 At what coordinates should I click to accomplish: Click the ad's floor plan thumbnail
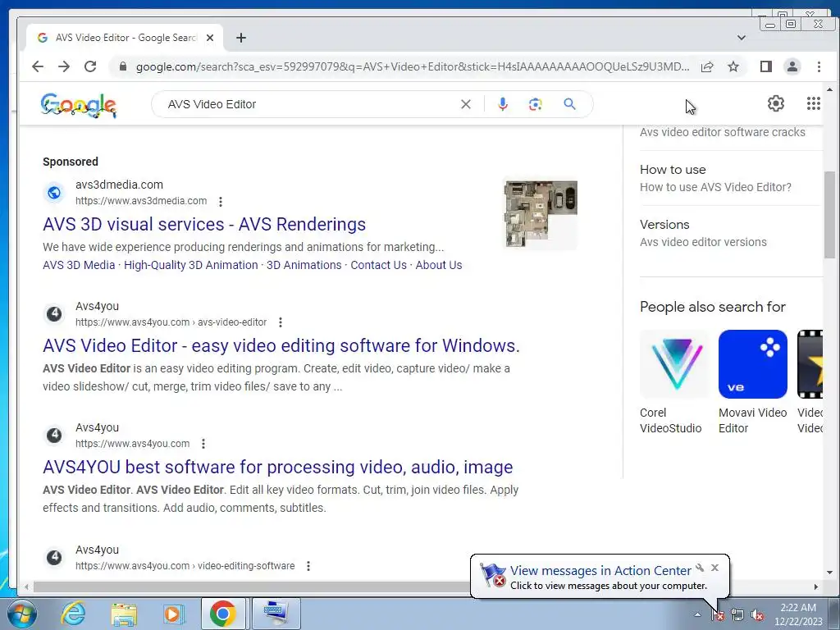pyautogui.click(x=541, y=214)
